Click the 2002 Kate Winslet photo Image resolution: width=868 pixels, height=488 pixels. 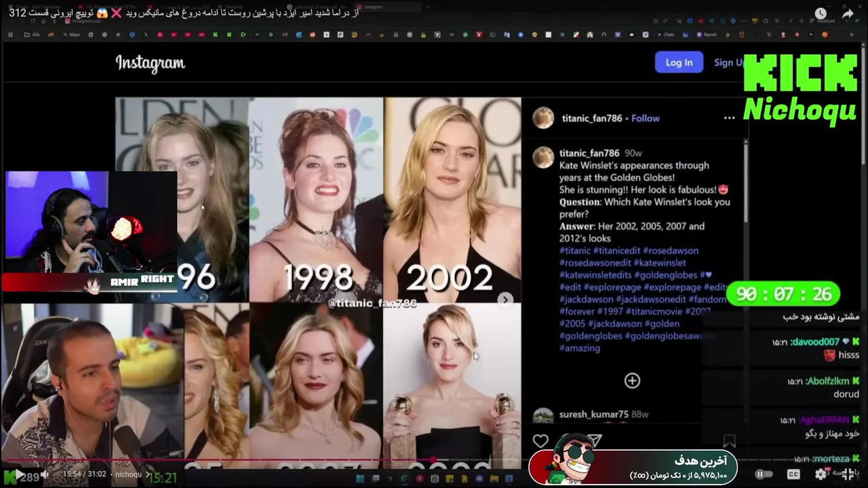(452, 199)
